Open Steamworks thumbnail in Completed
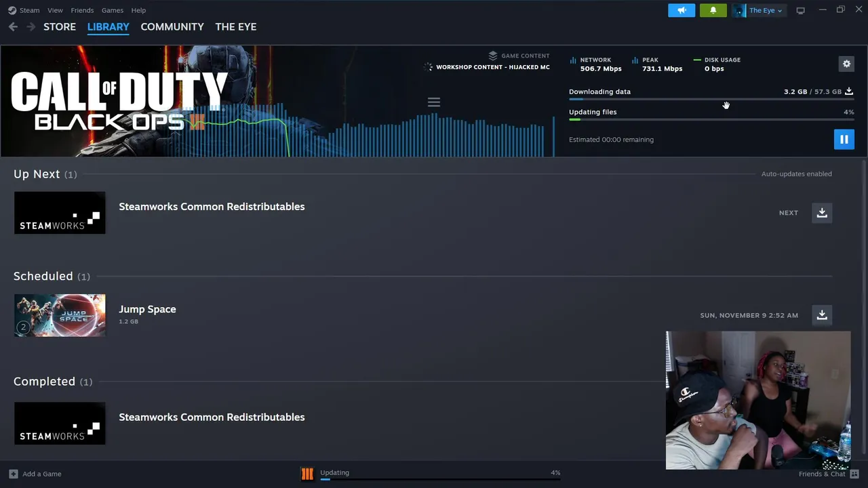The width and height of the screenshot is (868, 488). click(60, 424)
